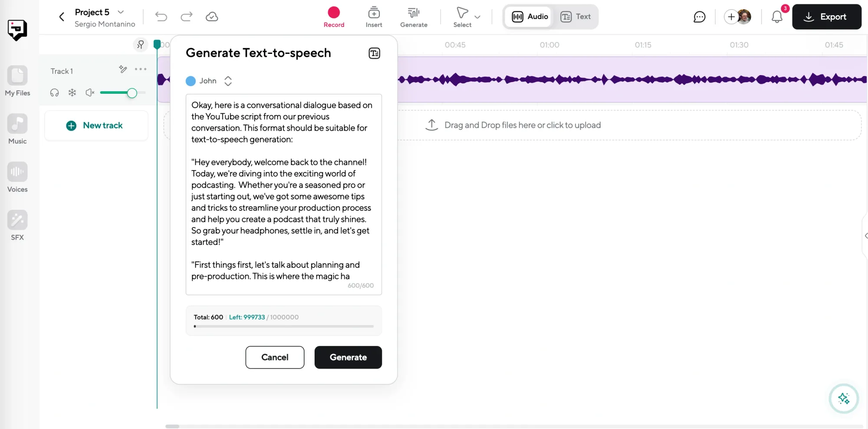Open the notifications bell

[777, 17]
